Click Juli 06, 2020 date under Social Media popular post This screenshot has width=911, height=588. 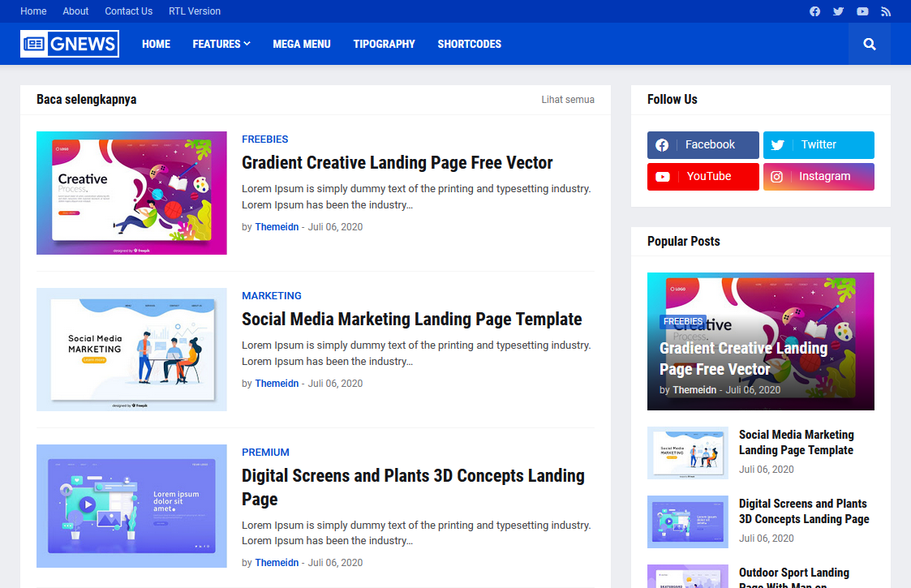766,470
